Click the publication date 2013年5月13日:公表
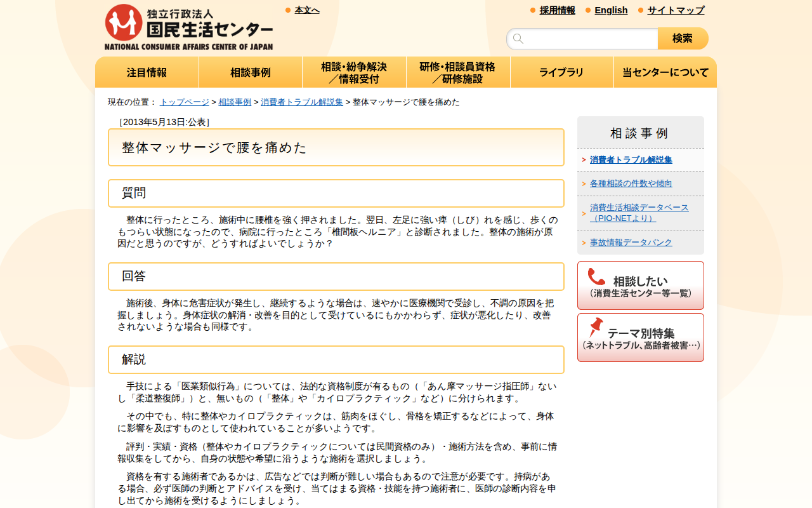The height and width of the screenshot is (508, 812). click(164, 122)
